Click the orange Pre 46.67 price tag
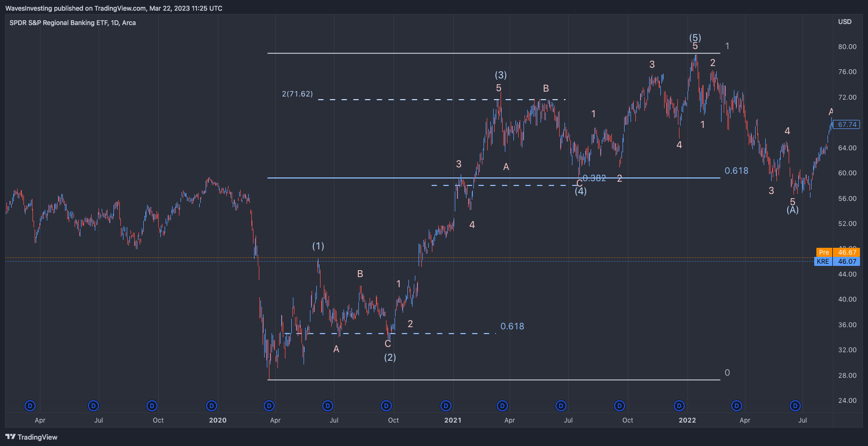The image size is (868, 446). 839,252
